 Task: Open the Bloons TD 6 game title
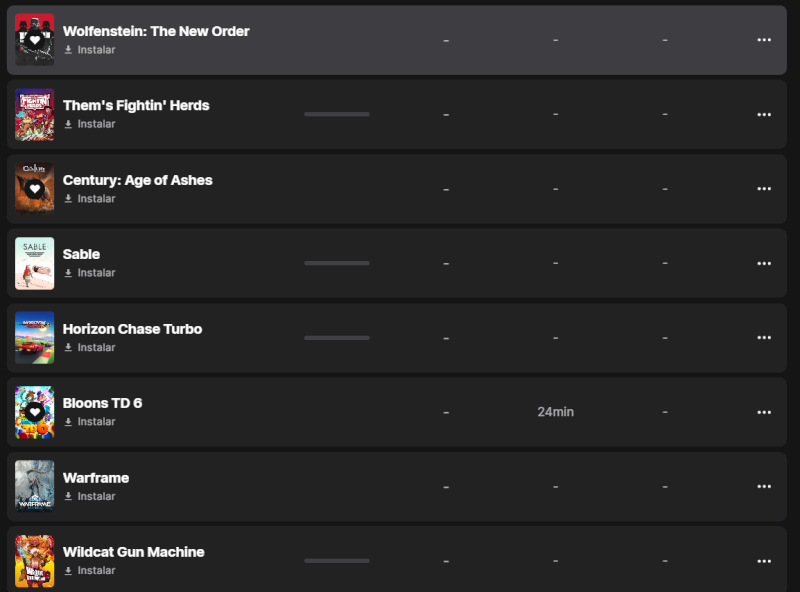(102, 403)
